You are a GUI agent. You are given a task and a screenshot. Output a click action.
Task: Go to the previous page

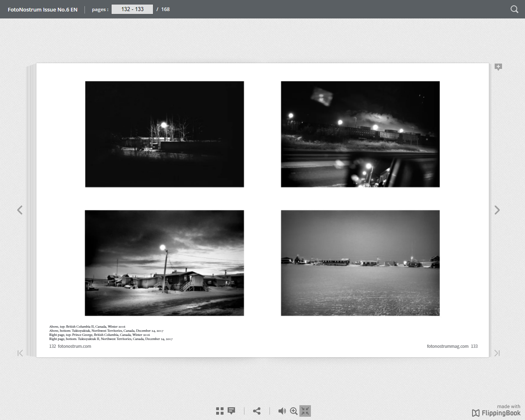click(20, 210)
